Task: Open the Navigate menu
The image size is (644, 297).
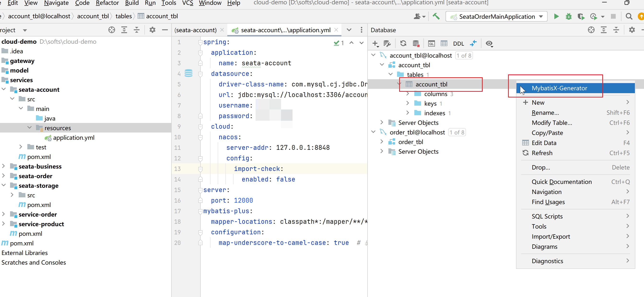Action: pos(56,3)
